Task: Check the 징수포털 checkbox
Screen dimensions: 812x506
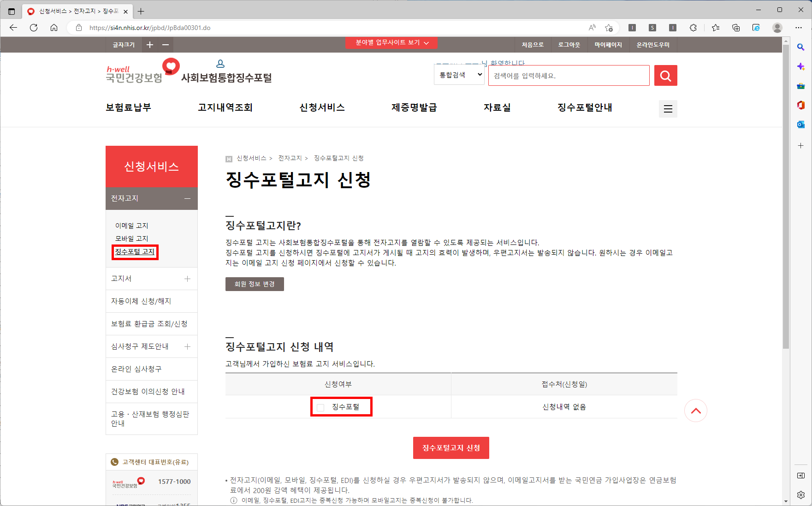Action: [x=320, y=407]
